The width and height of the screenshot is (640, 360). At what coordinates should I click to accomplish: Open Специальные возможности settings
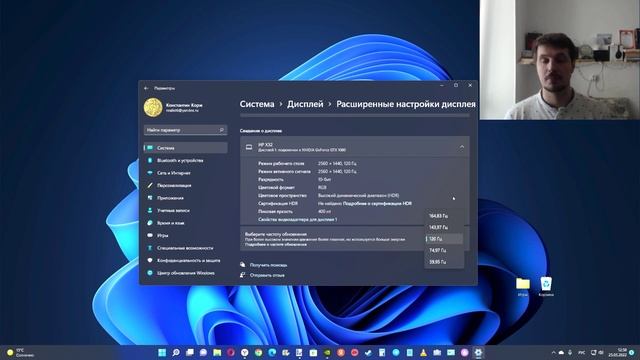pyautogui.click(x=186, y=248)
